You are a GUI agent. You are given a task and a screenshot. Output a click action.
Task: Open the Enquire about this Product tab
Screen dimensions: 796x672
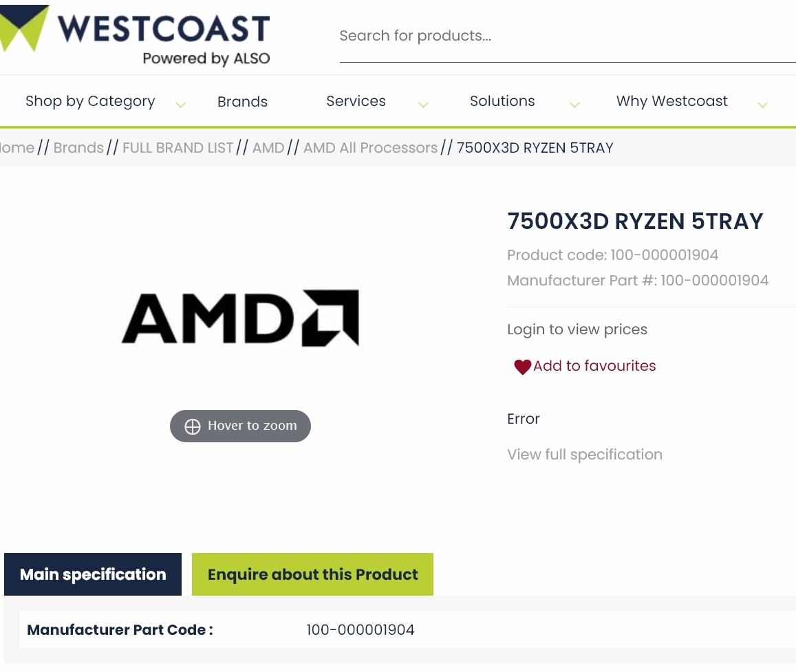pos(312,574)
